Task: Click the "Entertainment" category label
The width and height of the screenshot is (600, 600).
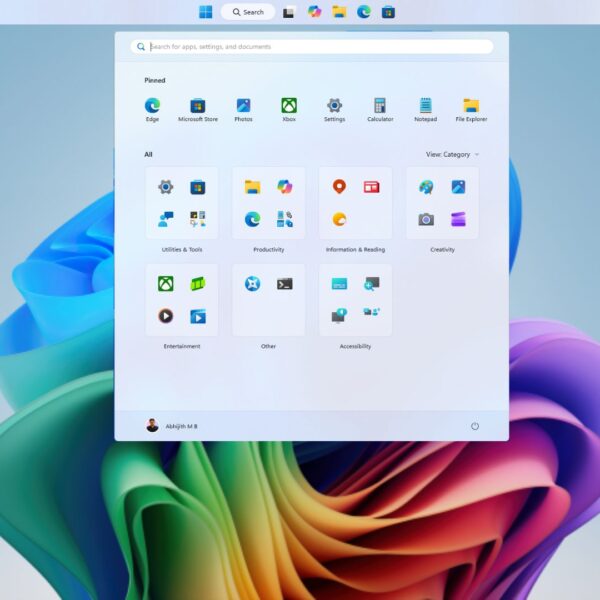Action: pyautogui.click(x=182, y=346)
